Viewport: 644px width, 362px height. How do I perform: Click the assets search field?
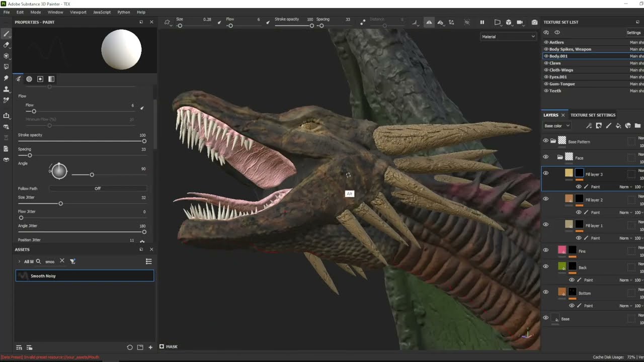pos(51,261)
